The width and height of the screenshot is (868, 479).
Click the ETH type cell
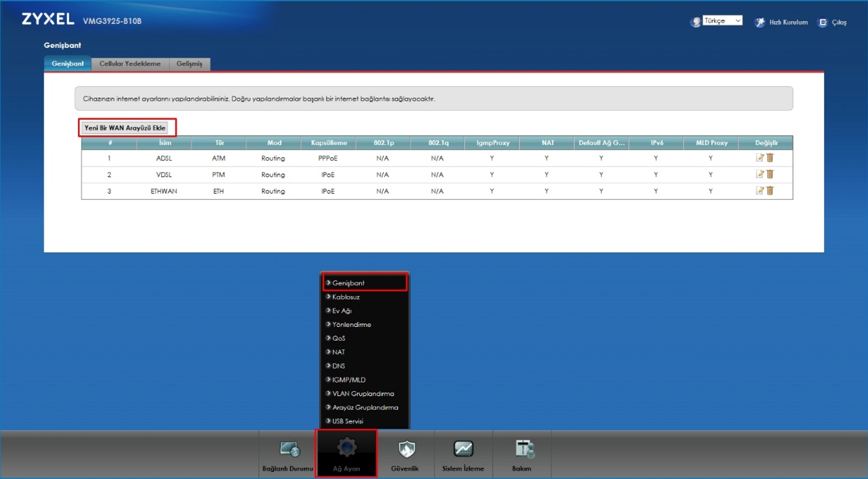point(219,191)
